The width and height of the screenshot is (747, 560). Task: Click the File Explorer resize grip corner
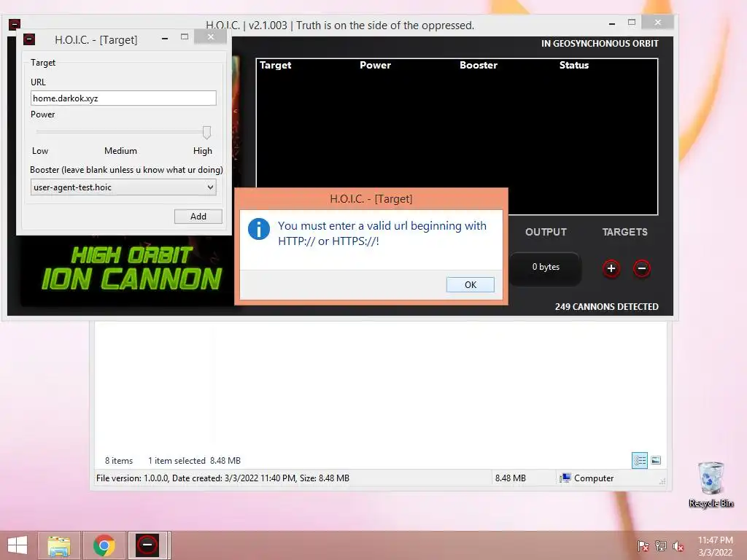[x=662, y=481]
